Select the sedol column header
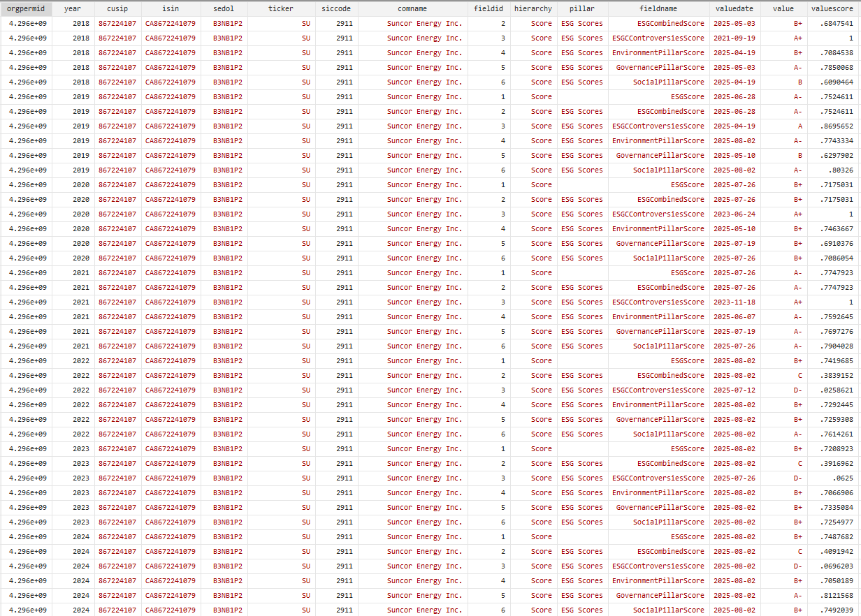The image size is (861, 616). pyautogui.click(x=224, y=8)
